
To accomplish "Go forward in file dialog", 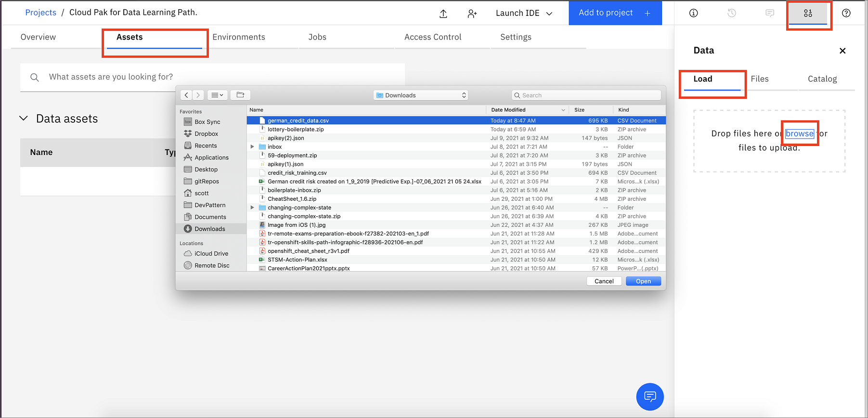I will 198,95.
